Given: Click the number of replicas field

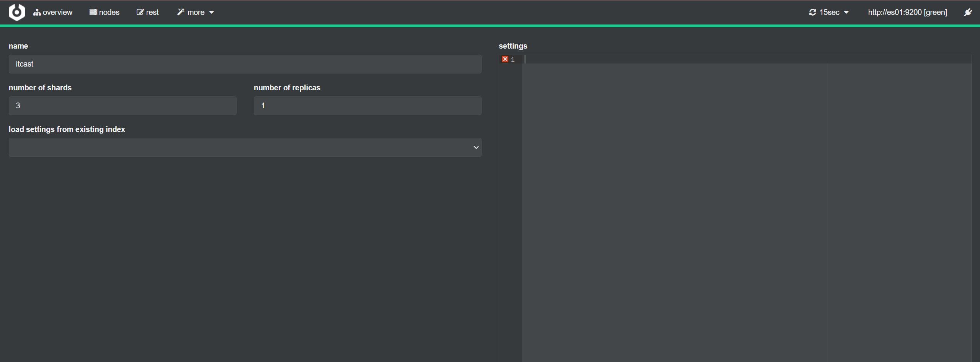Looking at the screenshot, I should 367,106.
